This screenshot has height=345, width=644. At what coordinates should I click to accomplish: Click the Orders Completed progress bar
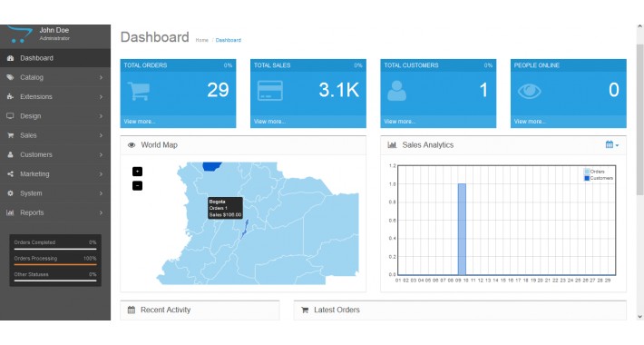pyautogui.click(x=55, y=249)
